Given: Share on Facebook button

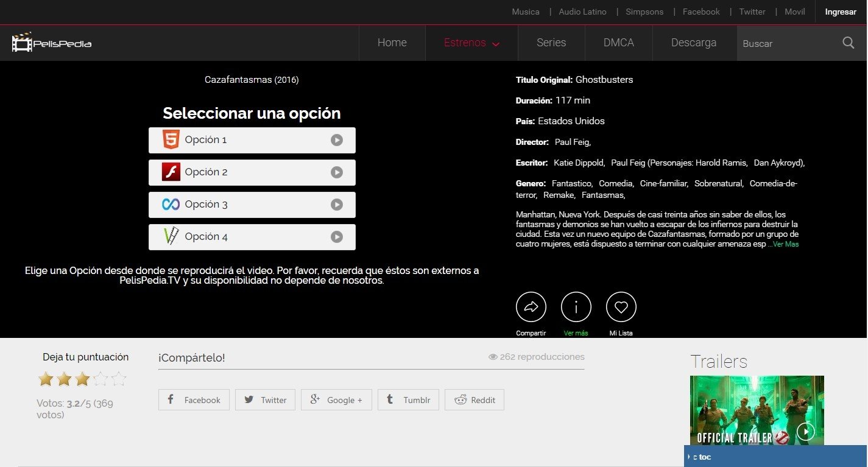Looking at the screenshot, I should coord(194,400).
